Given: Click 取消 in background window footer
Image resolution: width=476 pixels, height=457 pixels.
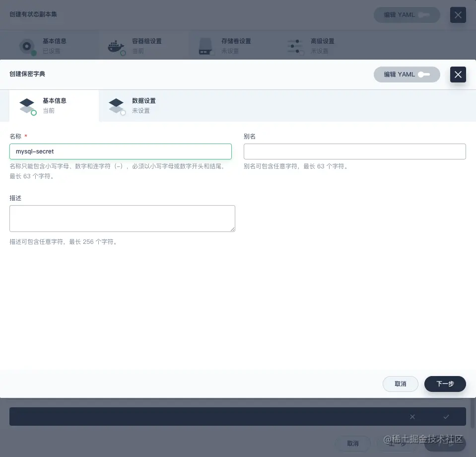Looking at the screenshot, I should point(353,443).
